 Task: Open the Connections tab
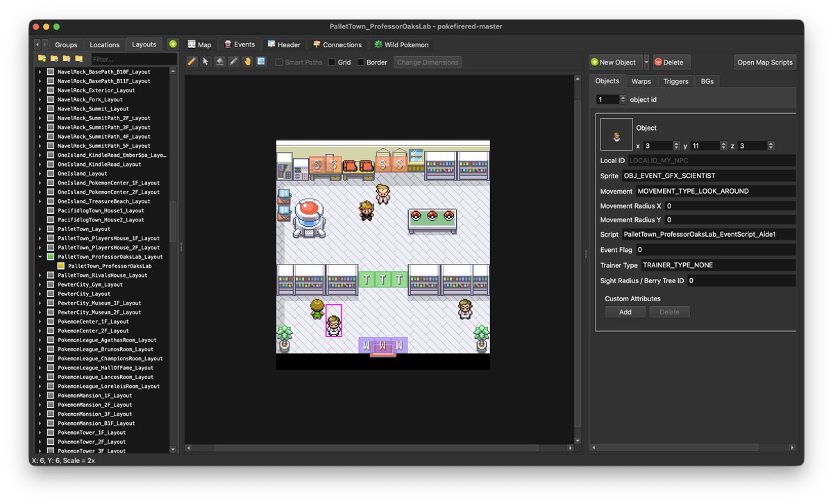pyautogui.click(x=337, y=44)
